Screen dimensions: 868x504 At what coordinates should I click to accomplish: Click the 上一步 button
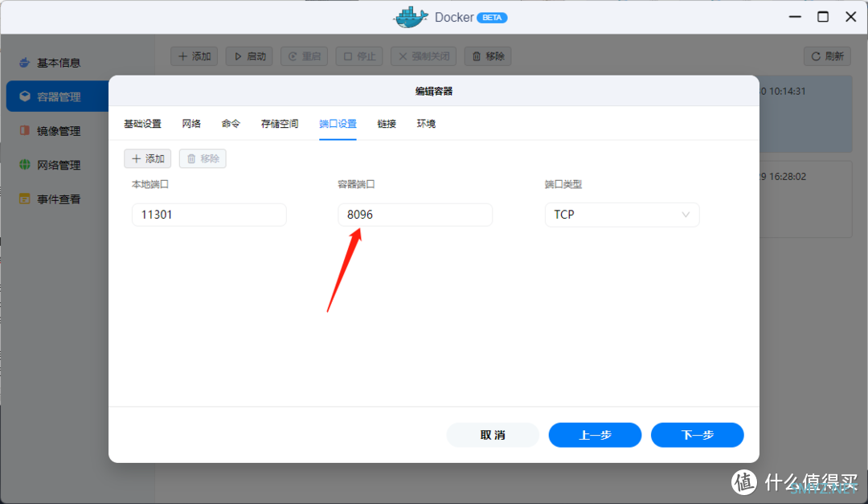click(x=595, y=435)
